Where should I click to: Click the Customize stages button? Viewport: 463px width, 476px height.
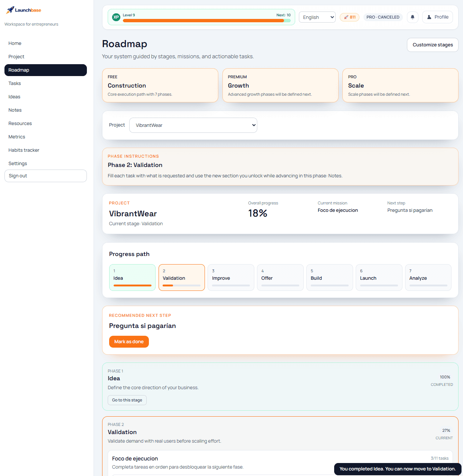coord(433,45)
